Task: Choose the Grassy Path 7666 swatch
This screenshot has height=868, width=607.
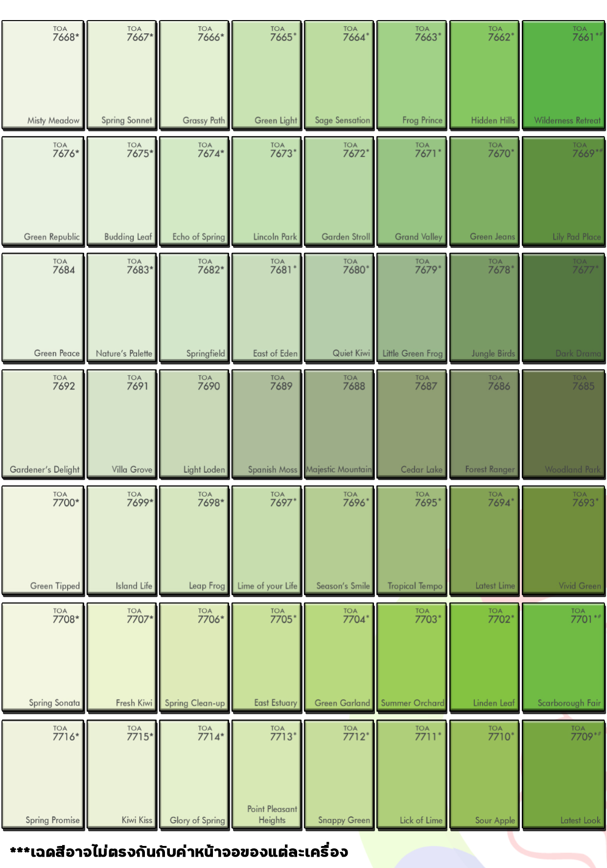Action: pos(194,75)
